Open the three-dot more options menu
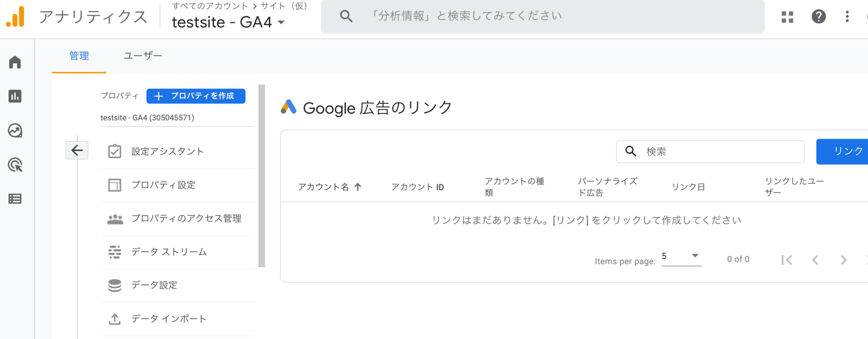Screen dimensions: 868x339 pos(847,17)
